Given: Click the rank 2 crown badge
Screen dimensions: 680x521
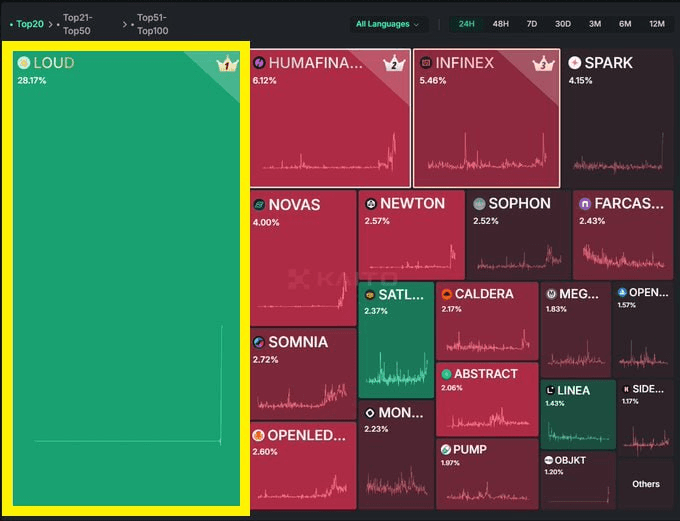Looking at the screenshot, I should pyautogui.click(x=394, y=64).
